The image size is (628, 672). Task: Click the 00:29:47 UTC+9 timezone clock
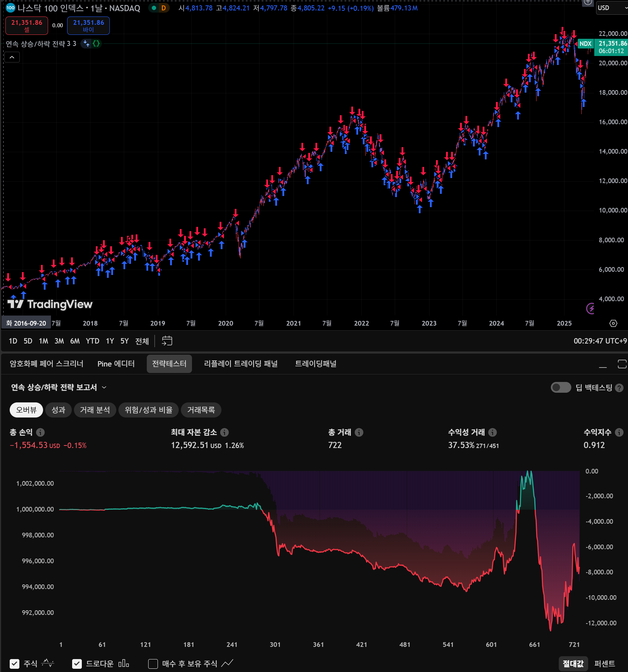pyautogui.click(x=600, y=341)
